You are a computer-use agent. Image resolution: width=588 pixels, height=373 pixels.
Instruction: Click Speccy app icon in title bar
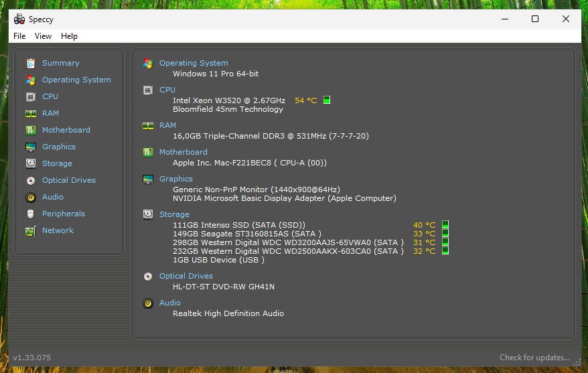pyautogui.click(x=19, y=19)
